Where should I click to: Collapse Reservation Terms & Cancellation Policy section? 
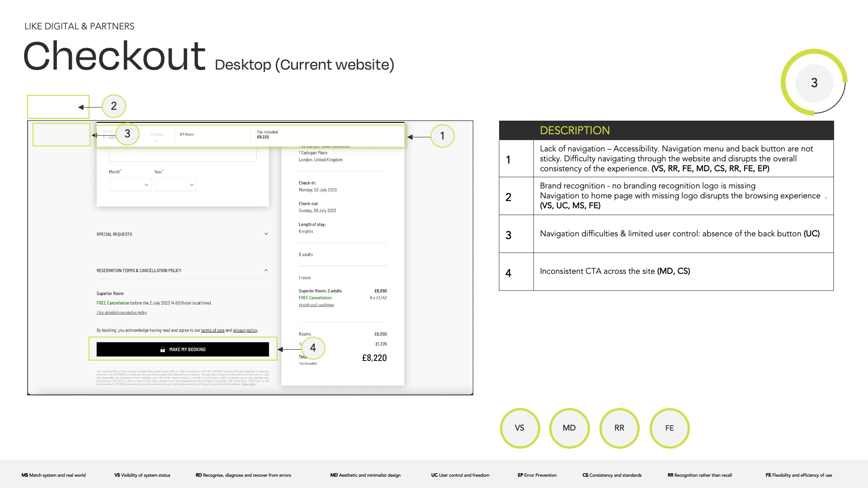point(266,270)
